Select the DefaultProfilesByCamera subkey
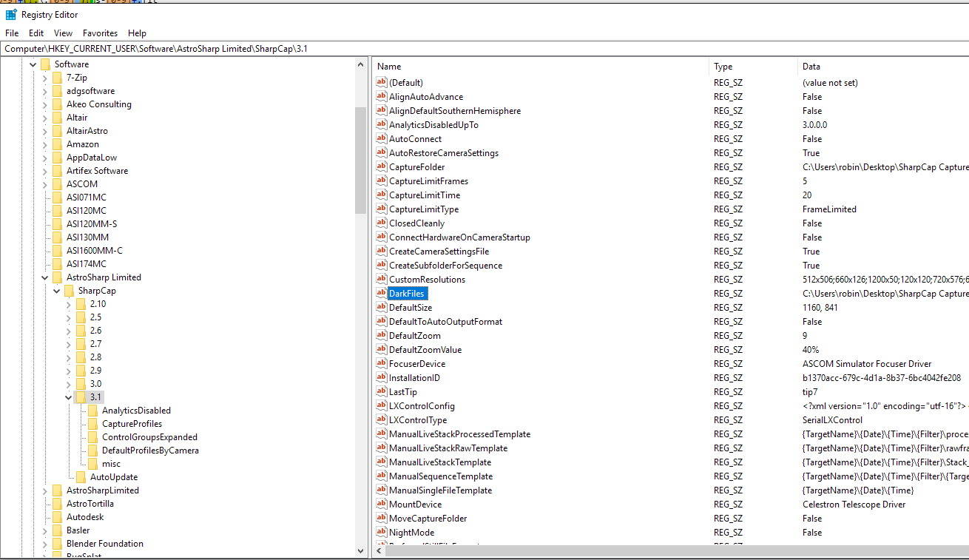The width and height of the screenshot is (969, 560). [x=150, y=451]
